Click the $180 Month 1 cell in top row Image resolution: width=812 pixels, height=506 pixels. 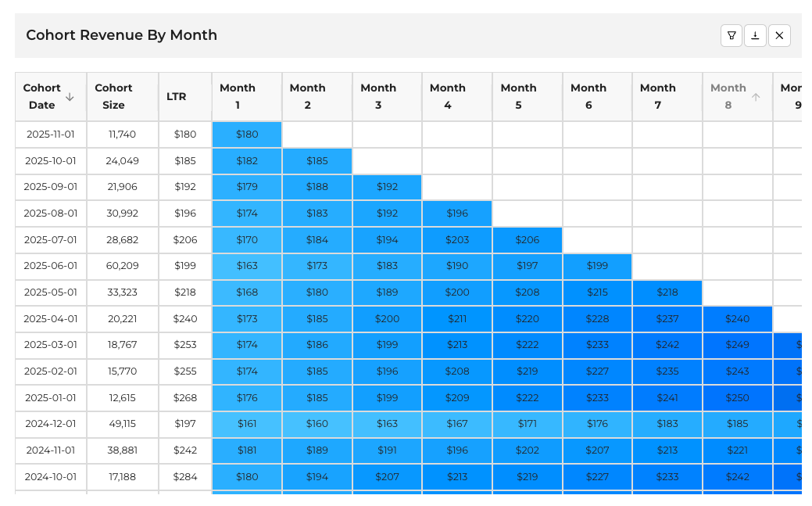(x=246, y=134)
